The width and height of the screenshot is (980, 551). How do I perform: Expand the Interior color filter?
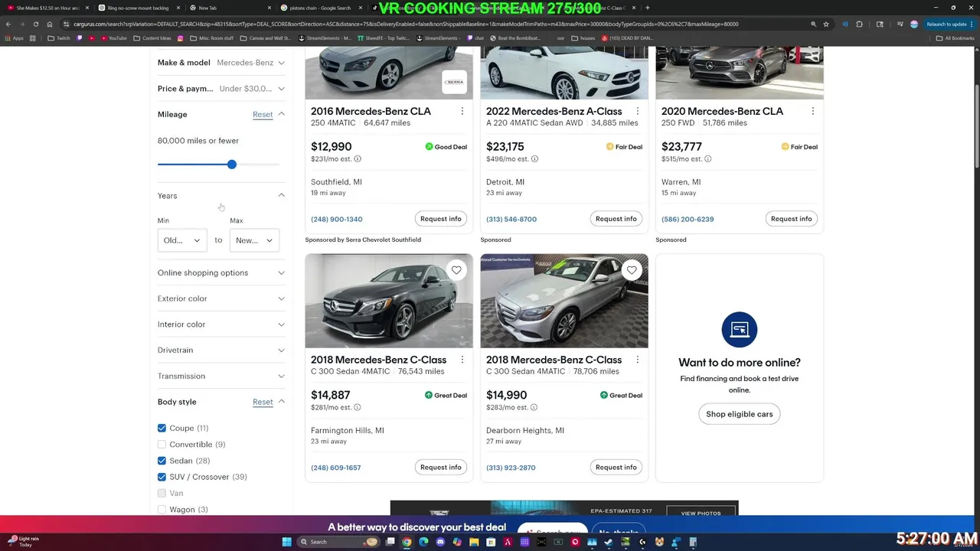[x=221, y=324]
